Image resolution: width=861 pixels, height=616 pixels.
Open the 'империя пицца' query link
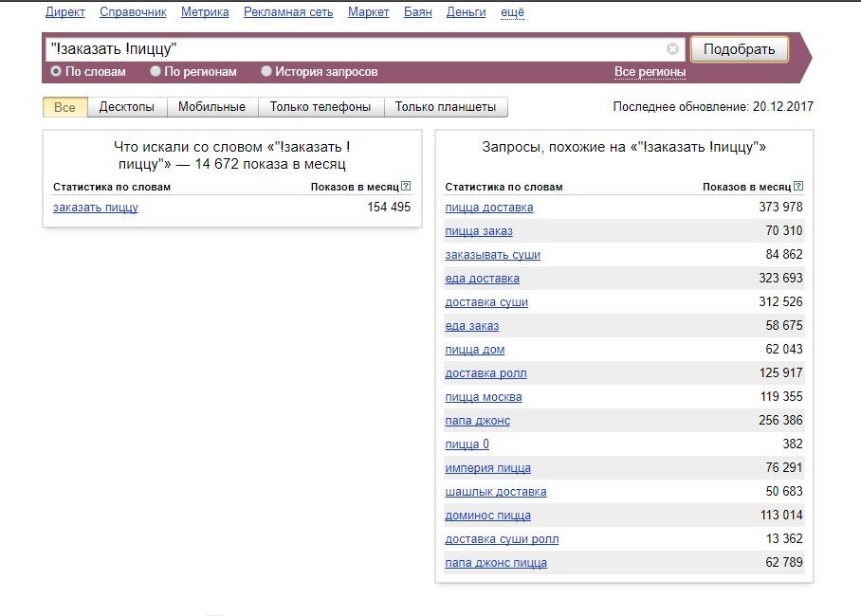pos(487,468)
